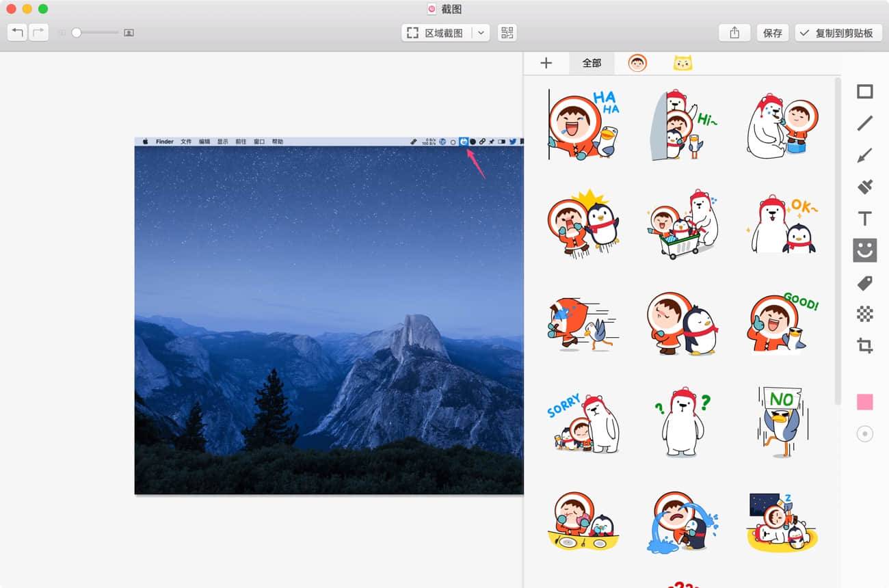Screen dimensions: 889x588
Task: Select the Arrow tool
Action: pyautogui.click(x=865, y=156)
